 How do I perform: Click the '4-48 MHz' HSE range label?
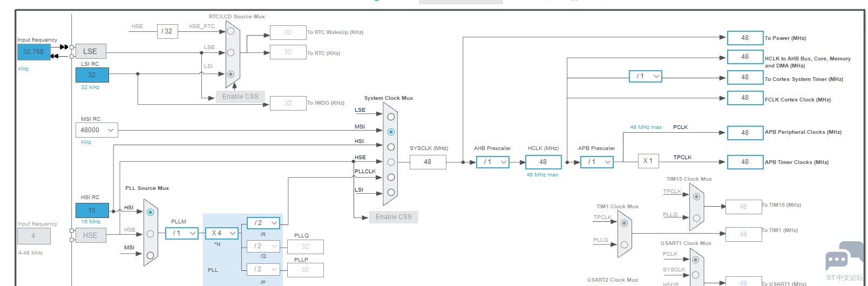coord(30,253)
